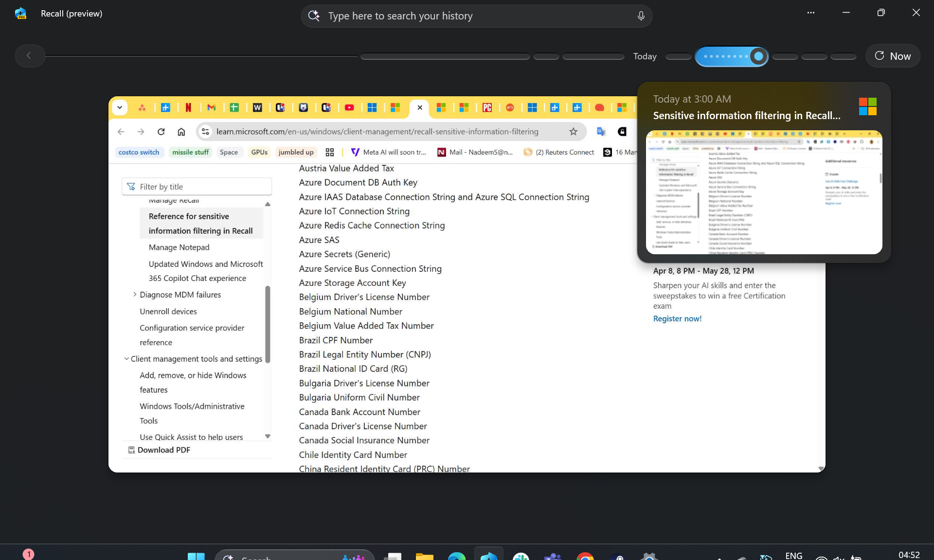
Task: Click the Now refresh button
Action: click(893, 56)
